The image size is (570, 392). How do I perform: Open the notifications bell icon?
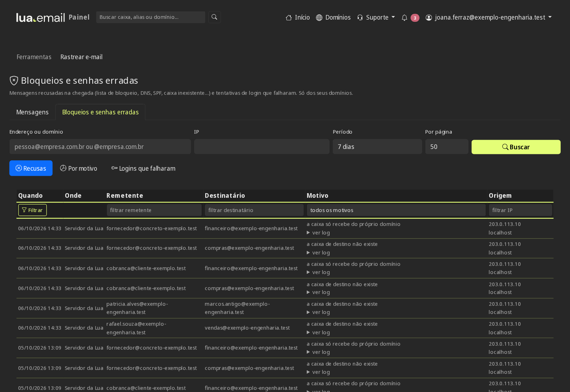[404, 17]
